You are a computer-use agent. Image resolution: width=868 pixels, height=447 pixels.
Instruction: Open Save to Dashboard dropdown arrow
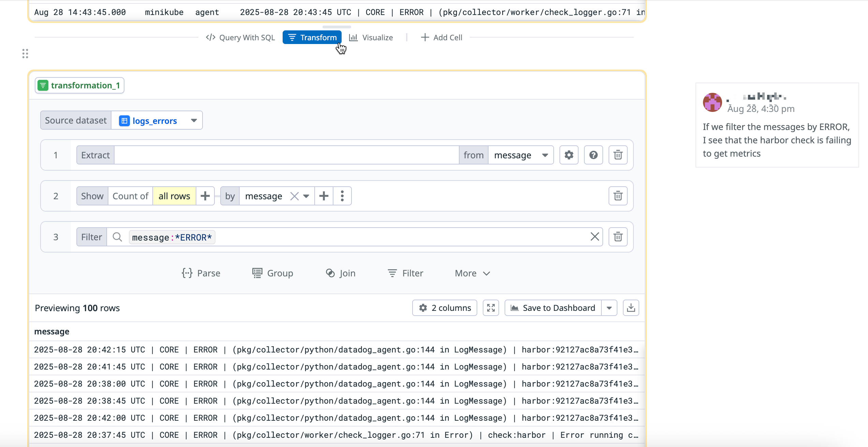pos(609,308)
